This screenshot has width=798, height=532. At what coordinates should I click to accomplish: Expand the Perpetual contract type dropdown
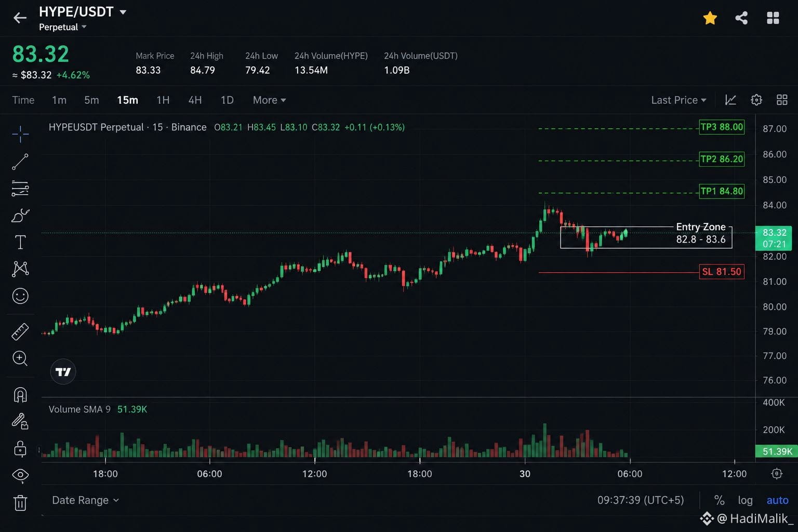[x=63, y=27]
